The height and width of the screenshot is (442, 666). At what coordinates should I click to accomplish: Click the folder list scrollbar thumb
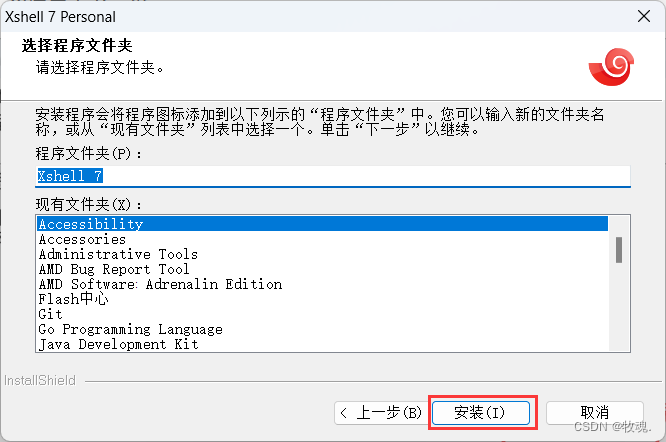point(619,250)
